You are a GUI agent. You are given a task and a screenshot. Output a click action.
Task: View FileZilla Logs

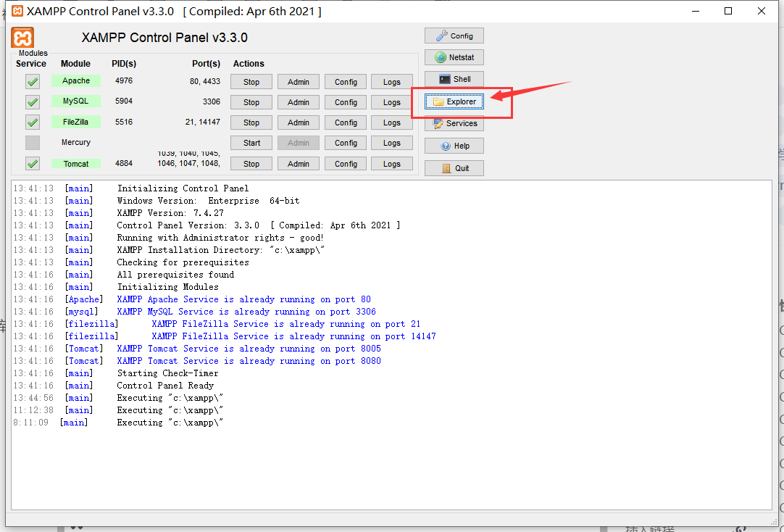[392, 122]
